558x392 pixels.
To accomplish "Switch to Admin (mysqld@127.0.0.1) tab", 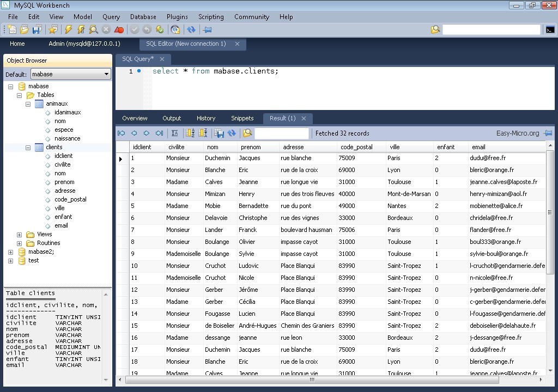I will pyautogui.click(x=84, y=44).
